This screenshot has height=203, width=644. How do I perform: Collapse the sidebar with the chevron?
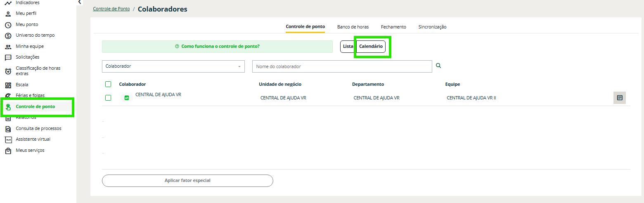click(80, 2)
